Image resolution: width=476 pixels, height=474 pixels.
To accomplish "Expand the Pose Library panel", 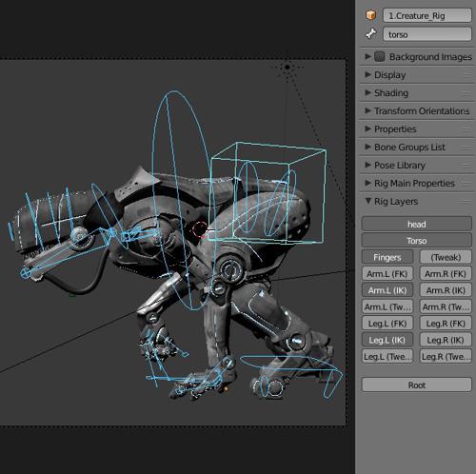I will tap(367, 165).
